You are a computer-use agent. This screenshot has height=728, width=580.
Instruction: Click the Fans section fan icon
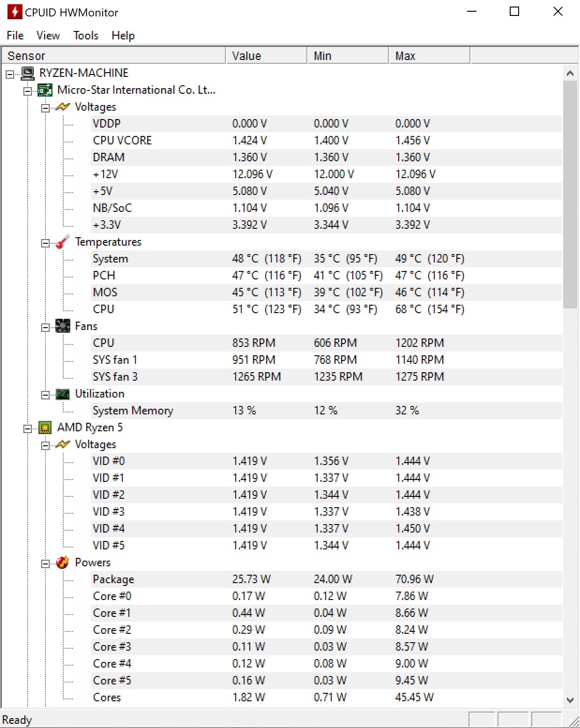pyautogui.click(x=63, y=326)
